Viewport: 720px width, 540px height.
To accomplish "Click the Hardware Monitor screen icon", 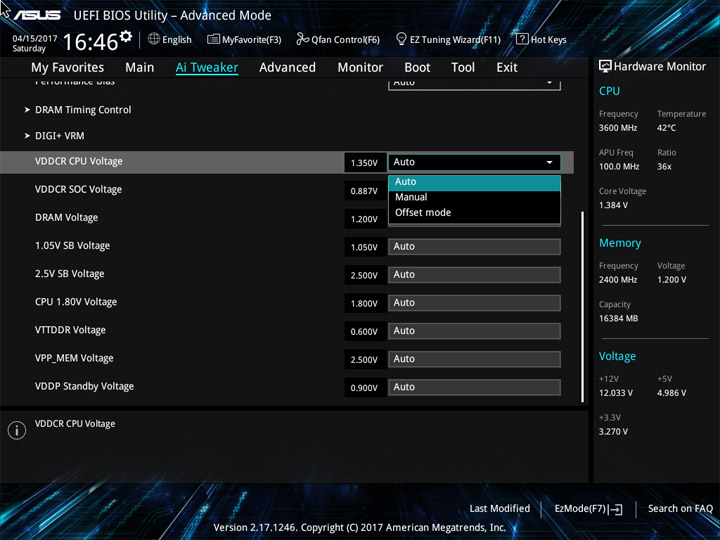I will (605, 66).
